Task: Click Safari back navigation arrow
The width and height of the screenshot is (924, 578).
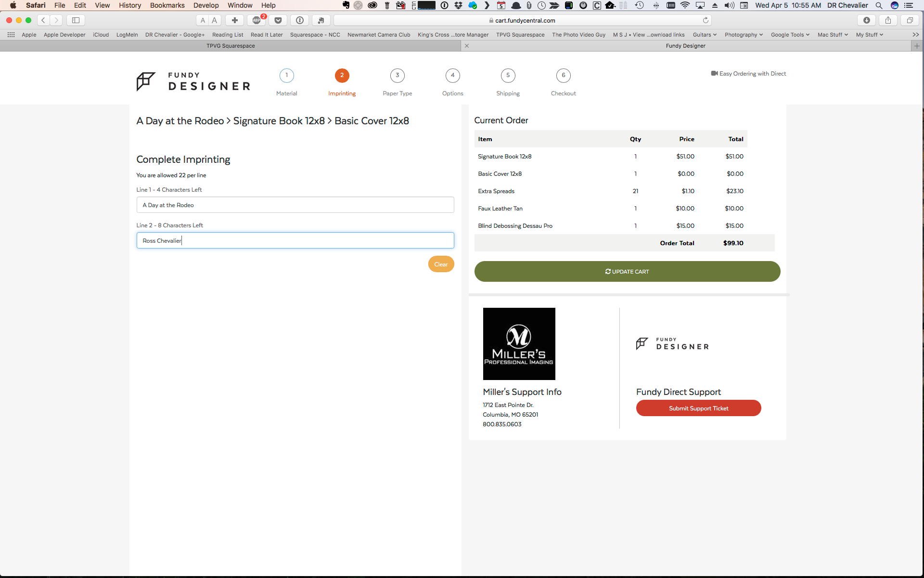Action: pos(43,20)
